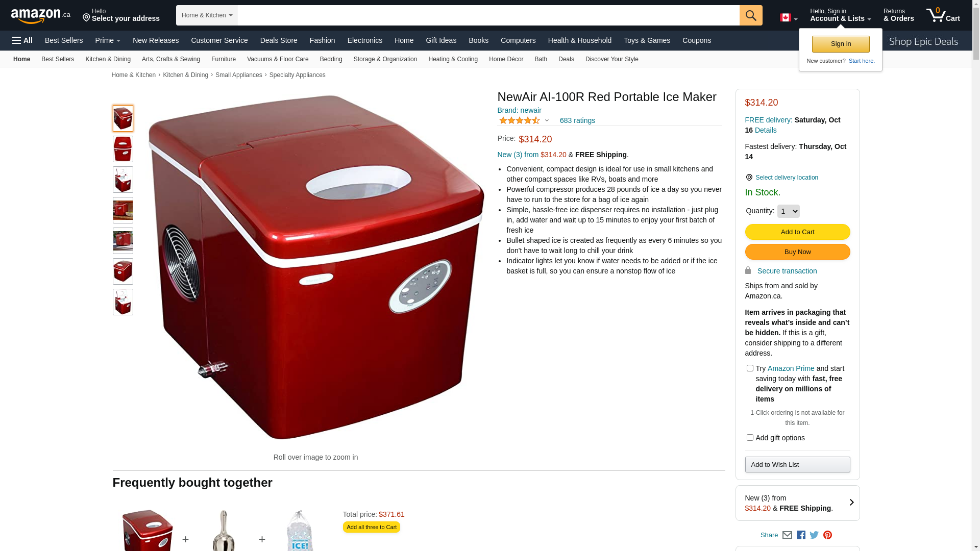This screenshot has width=980, height=551.
Task: Open the 683 ratings link
Action: (577, 121)
